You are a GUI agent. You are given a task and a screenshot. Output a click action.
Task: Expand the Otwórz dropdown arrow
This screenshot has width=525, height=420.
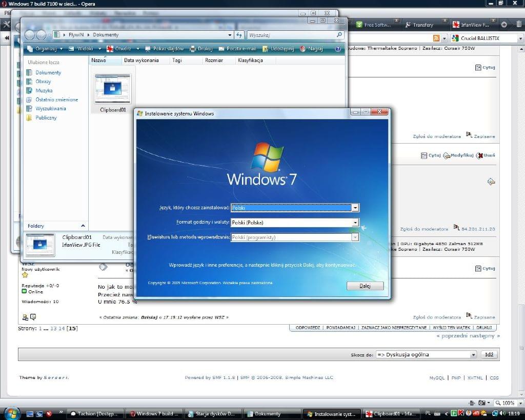[137, 49]
